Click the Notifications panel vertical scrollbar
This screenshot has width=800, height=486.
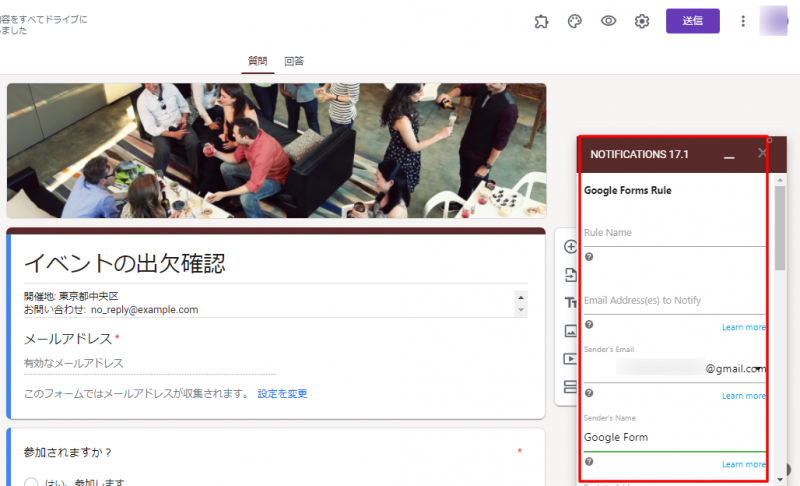tap(780, 228)
